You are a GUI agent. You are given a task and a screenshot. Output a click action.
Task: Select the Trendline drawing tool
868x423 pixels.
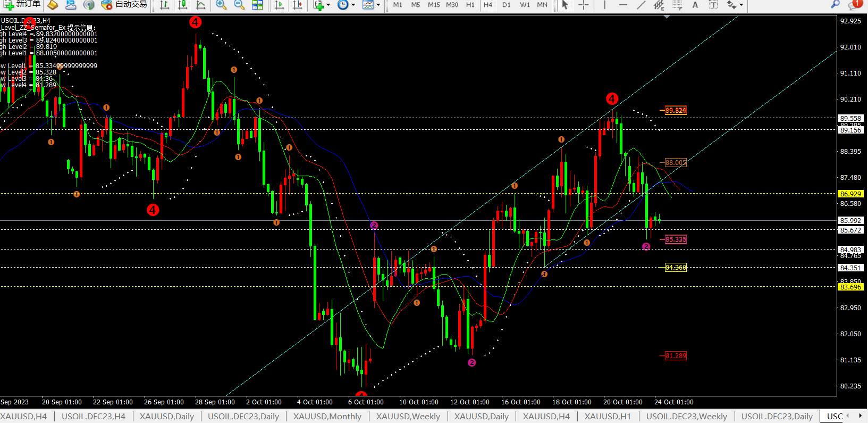point(641,5)
